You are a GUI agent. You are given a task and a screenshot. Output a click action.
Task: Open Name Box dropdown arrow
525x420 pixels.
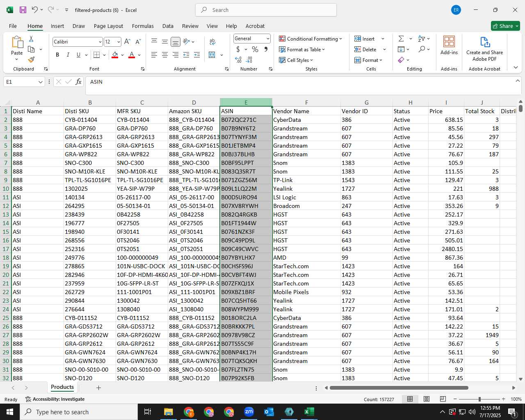pyautogui.click(x=40, y=82)
